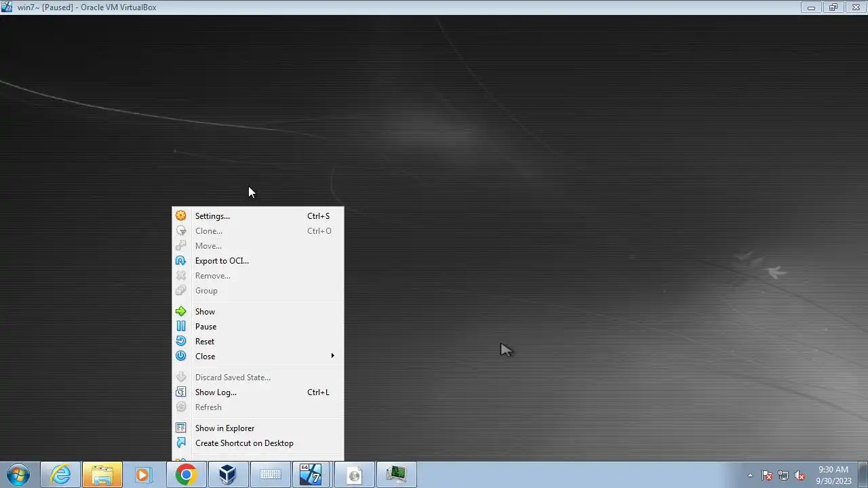Click Ctrl+L shortcut text beside Show Log
This screenshot has height=488, width=868.
pyautogui.click(x=318, y=392)
